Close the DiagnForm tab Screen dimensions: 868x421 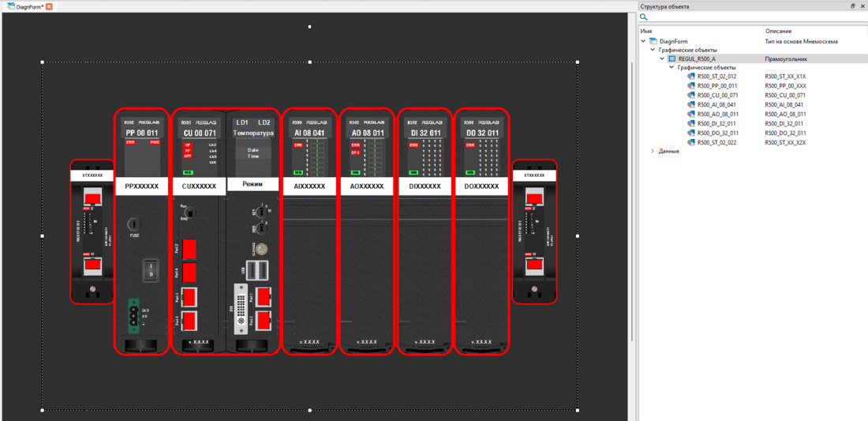tap(49, 6)
